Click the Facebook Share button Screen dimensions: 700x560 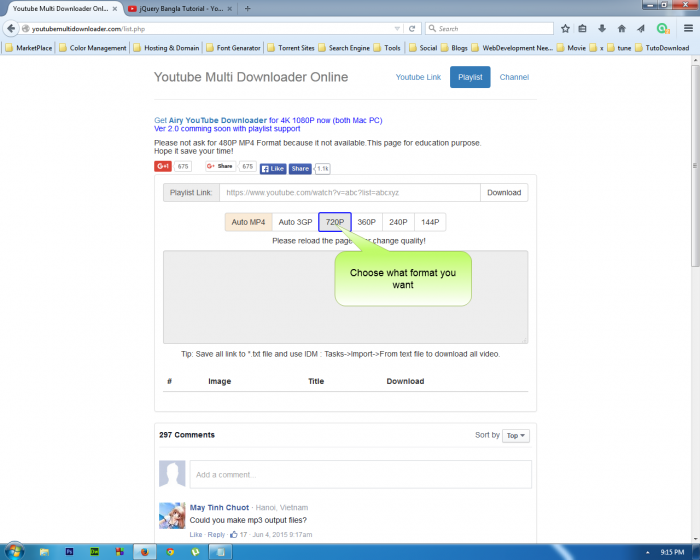pos(300,169)
